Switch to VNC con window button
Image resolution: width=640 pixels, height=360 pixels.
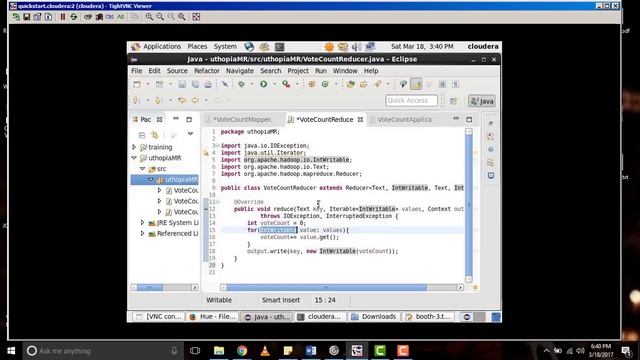[x=159, y=317]
